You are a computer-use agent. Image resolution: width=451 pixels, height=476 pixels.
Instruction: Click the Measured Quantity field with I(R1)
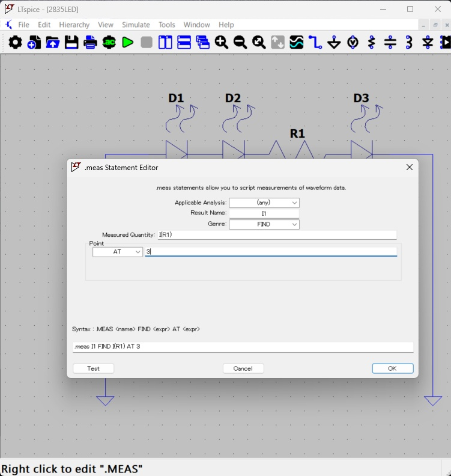(277, 234)
